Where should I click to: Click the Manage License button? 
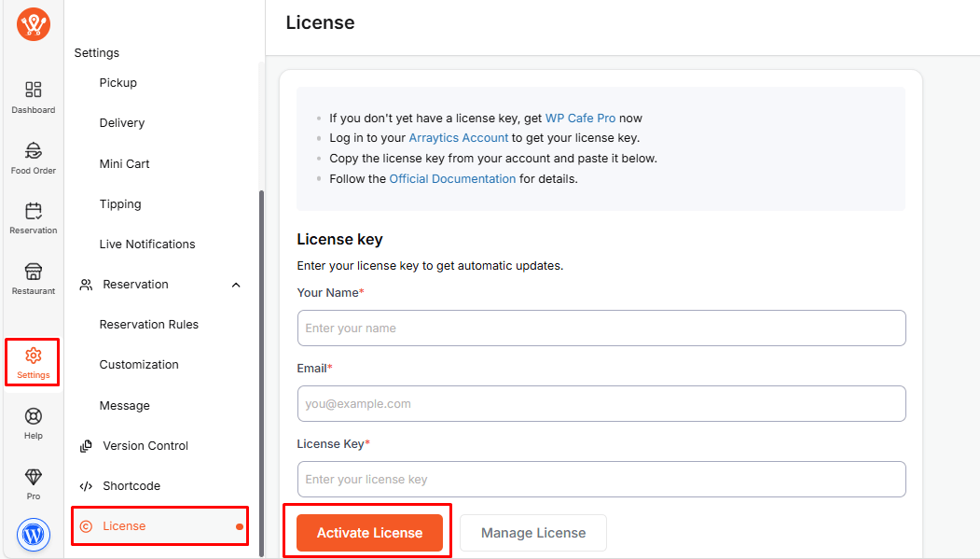(533, 533)
